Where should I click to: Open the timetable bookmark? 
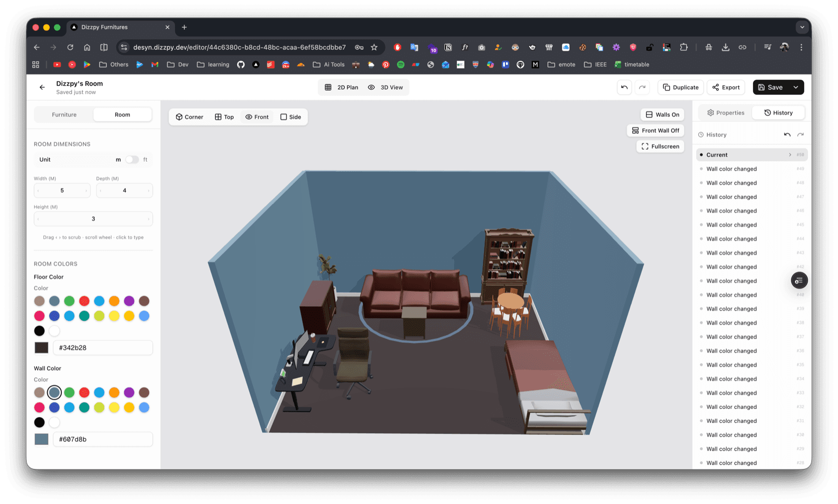click(632, 64)
